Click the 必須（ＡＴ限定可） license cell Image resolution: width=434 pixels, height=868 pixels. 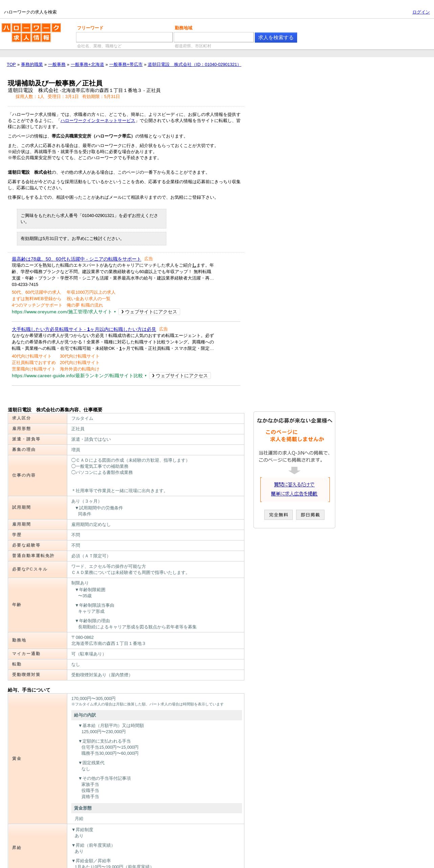coord(155,556)
